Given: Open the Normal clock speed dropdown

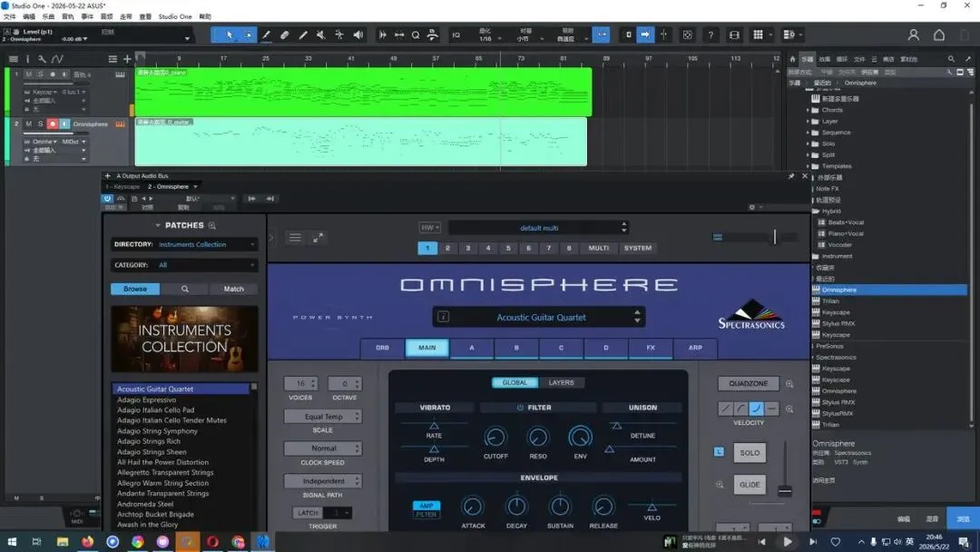Looking at the screenshot, I should [323, 448].
